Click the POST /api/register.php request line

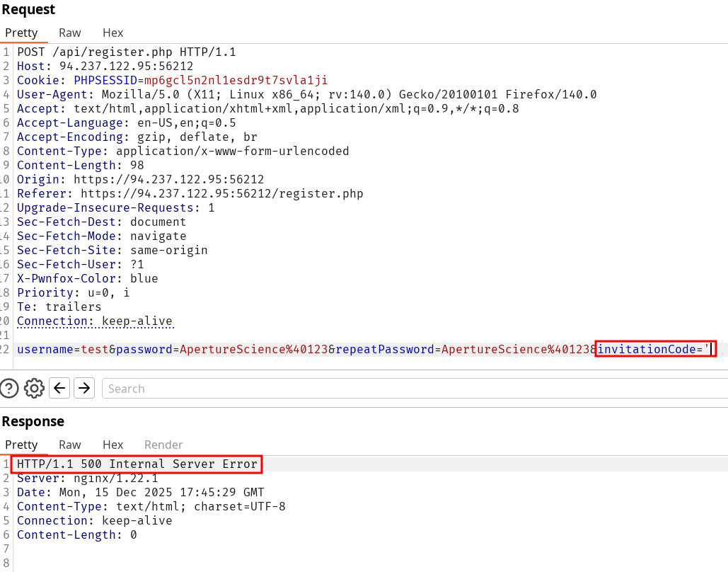[x=126, y=52]
